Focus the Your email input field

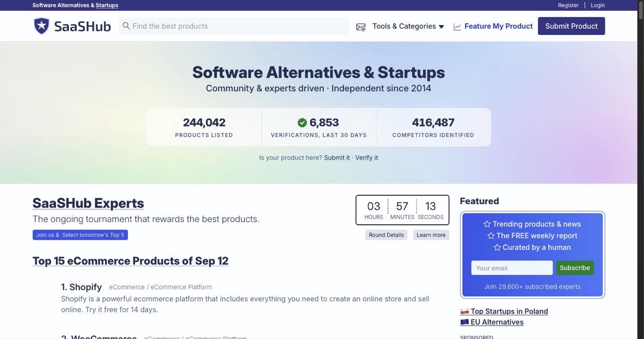click(512, 268)
